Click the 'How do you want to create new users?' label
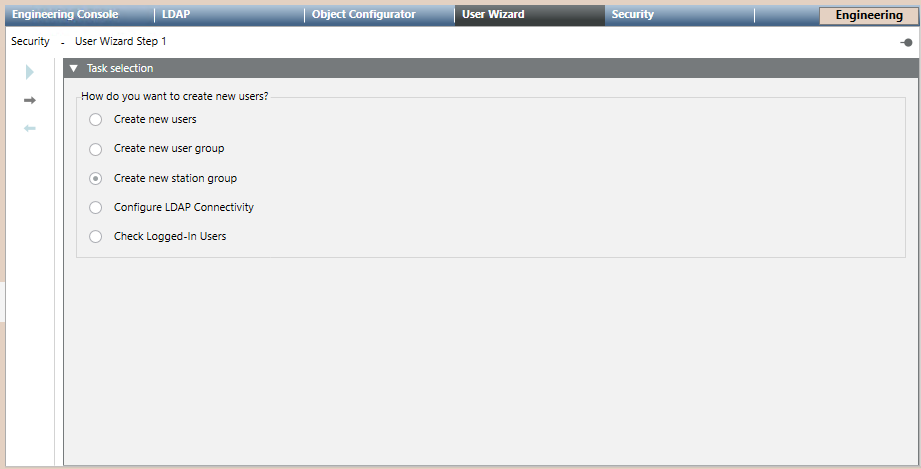Screen dimensions: 921x469 [175, 97]
